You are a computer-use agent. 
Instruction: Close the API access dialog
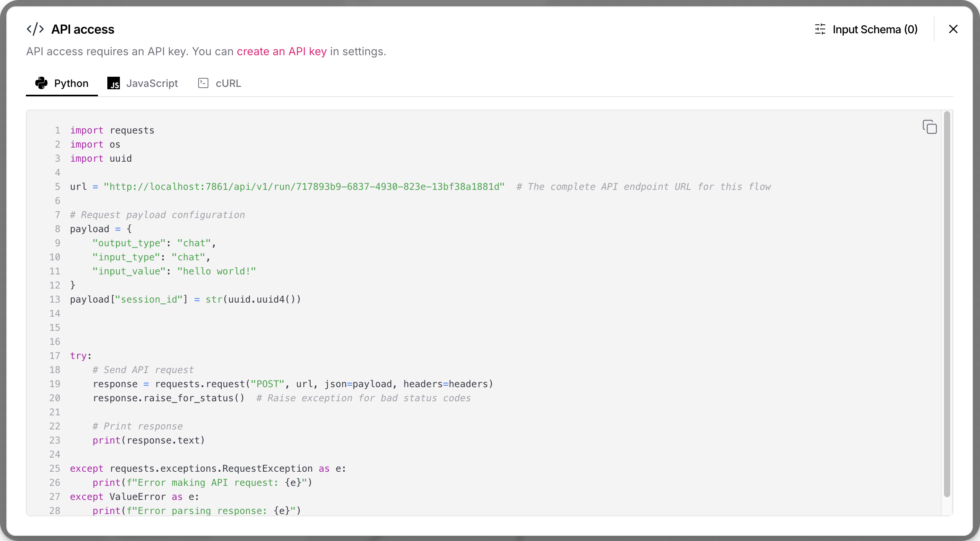tap(953, 29)
